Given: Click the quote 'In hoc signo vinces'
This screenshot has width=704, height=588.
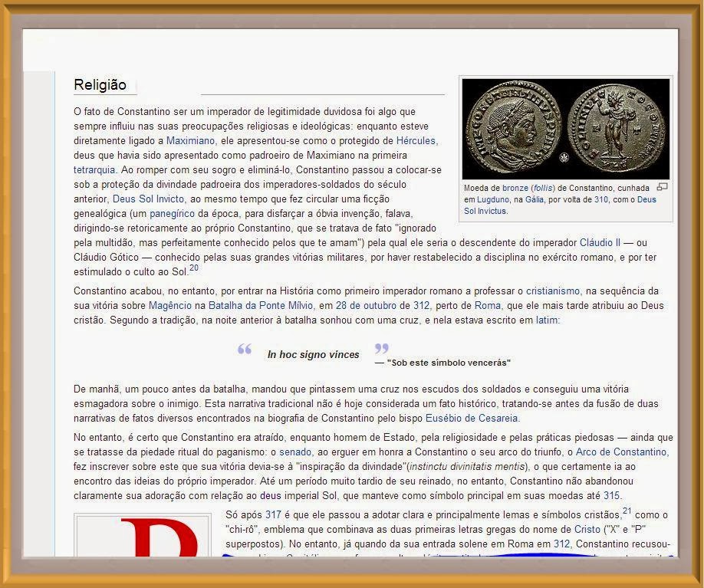Looking at the screenshot, I should [x=314, y=355].
